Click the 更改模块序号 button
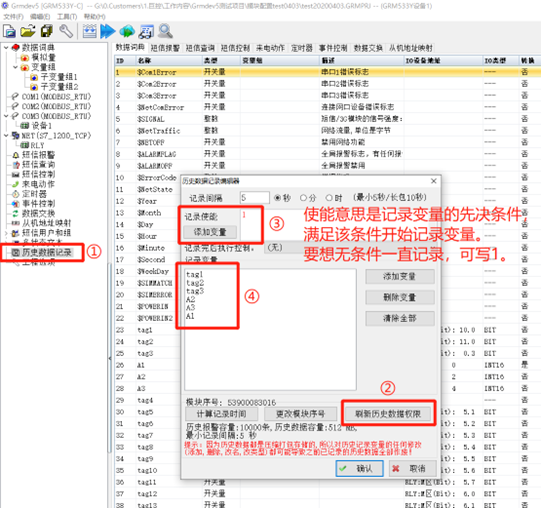The height and width of the screenshot is (508, 541). pyautogui.click(x=301, y=413)
